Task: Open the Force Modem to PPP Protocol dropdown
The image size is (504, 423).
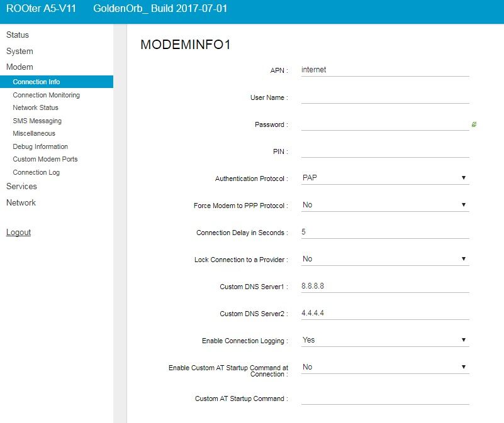Action: click(x=385, y=205)
